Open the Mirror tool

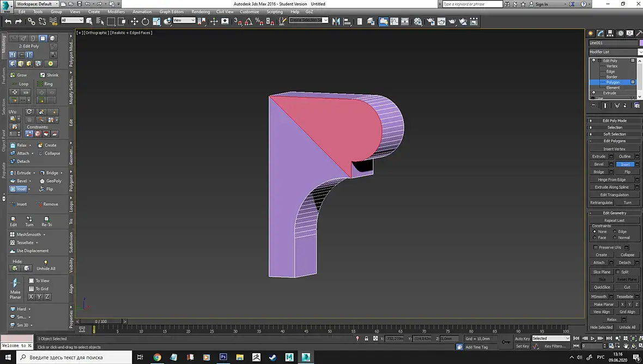(336, 21)
